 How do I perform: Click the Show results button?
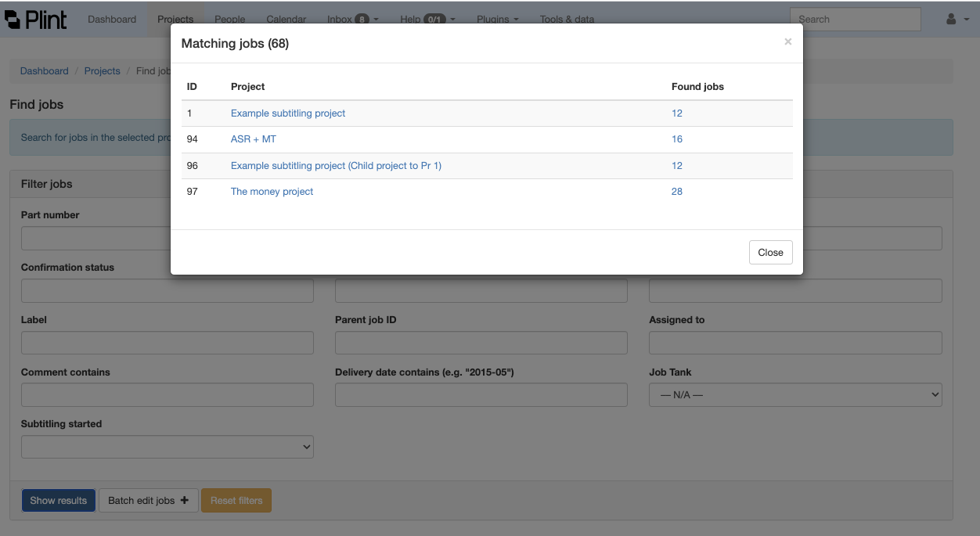click(x=59, y=501)
